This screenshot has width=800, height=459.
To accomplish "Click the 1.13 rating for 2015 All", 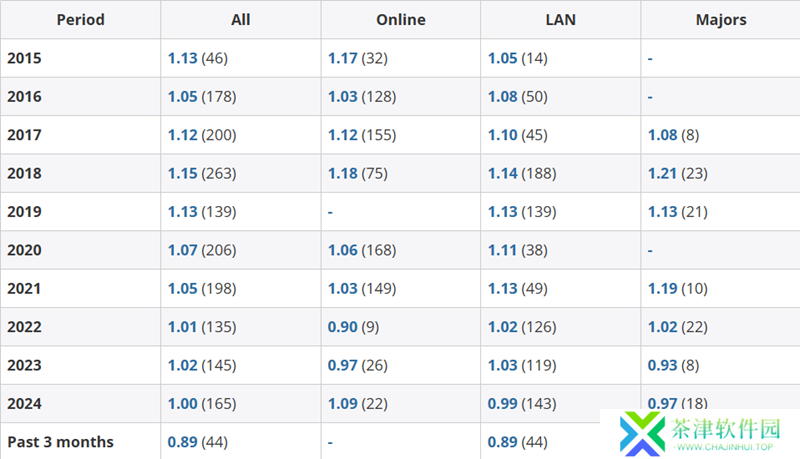I will coord(182,59).
